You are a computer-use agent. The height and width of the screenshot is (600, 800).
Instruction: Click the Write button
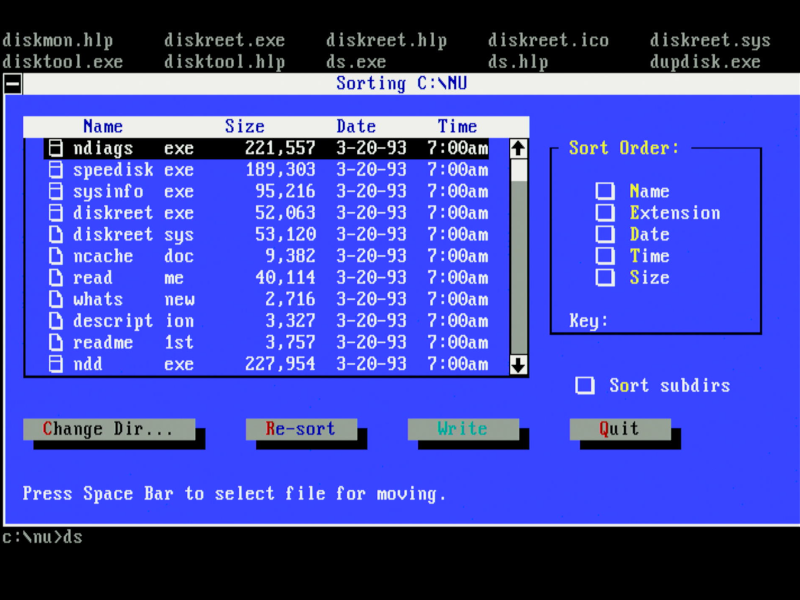463,429
